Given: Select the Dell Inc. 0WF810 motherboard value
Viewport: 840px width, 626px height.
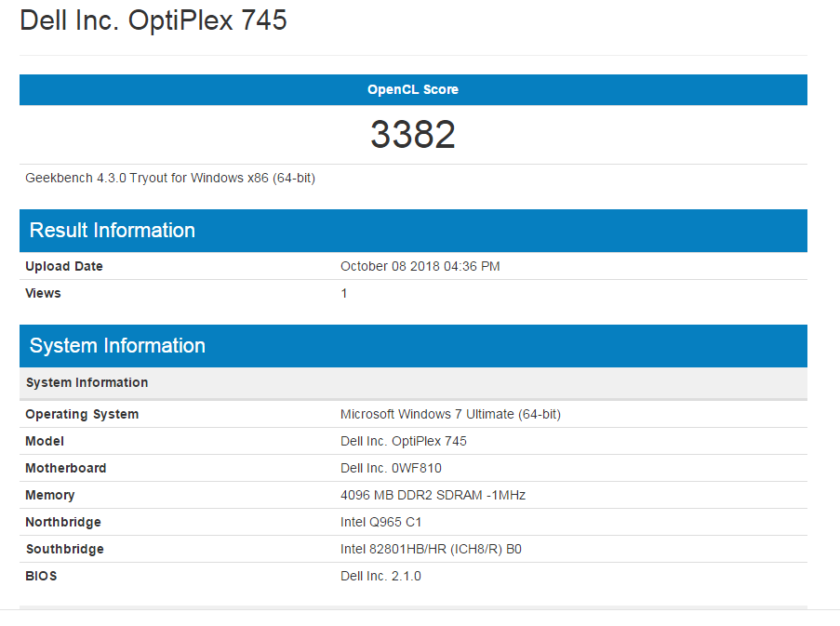Looking at the screenshot, I should [x=391, y=468].
